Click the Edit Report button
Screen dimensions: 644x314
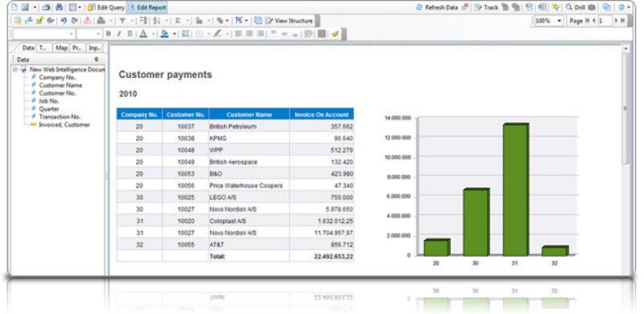pos(147,7)
